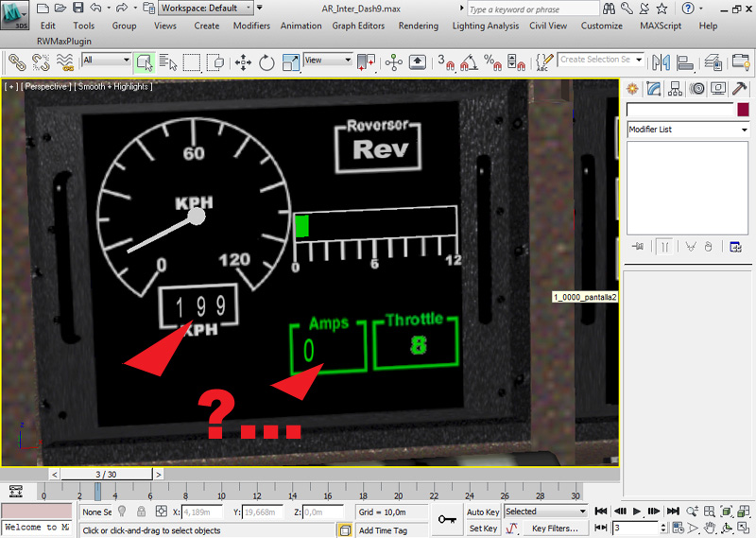The width and height of the screenshot is (756, 538).
Task: Open the Graph Editors menu
Action: pyautogui.click(x=358, y=26)
